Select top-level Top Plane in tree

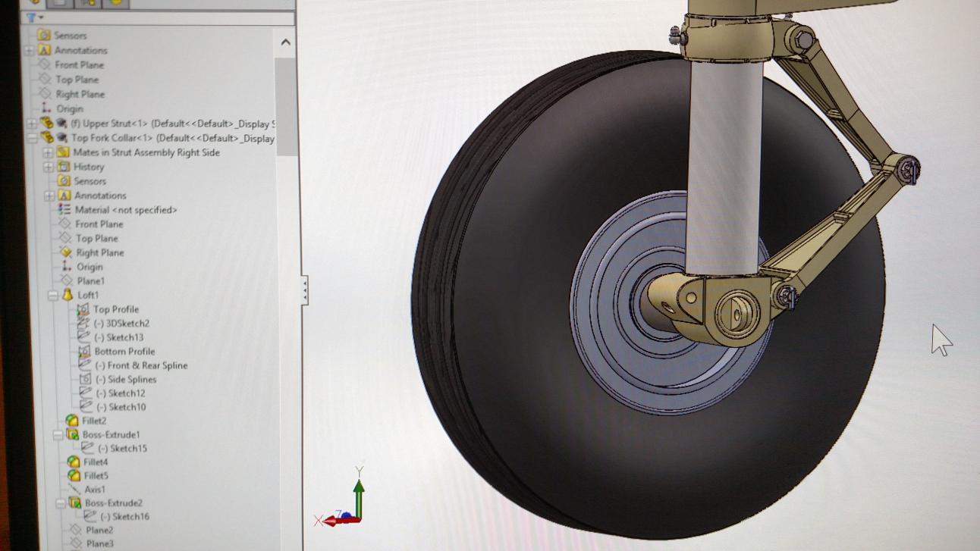[77, 80]
